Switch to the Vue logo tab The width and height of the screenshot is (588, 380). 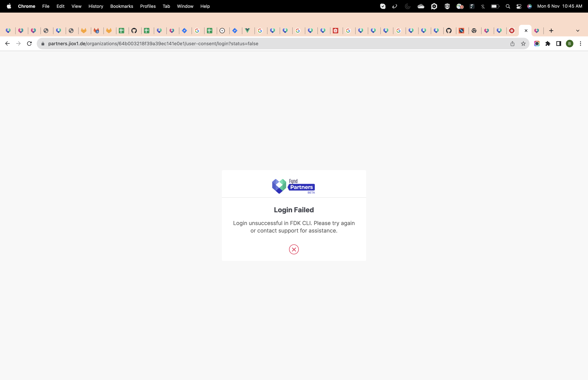(248, 31)
